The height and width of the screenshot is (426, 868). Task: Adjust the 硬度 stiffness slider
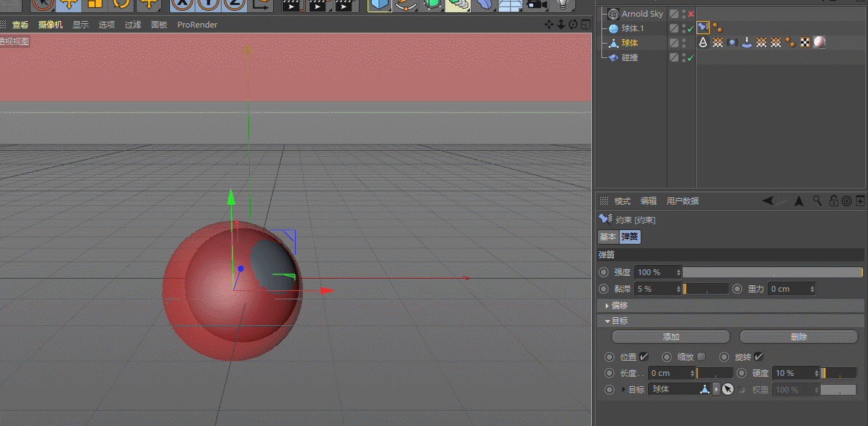[x=838, y=374]
